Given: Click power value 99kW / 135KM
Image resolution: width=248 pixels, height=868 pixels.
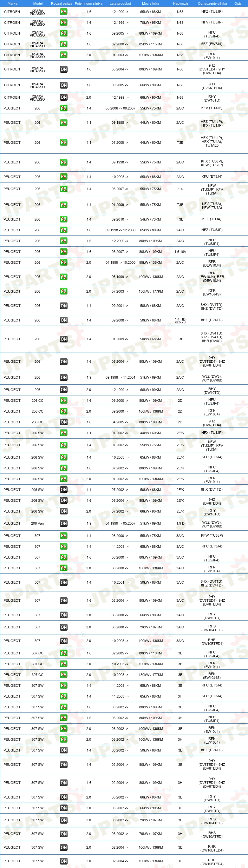Looking at the screenshot, I should (150, 262).
